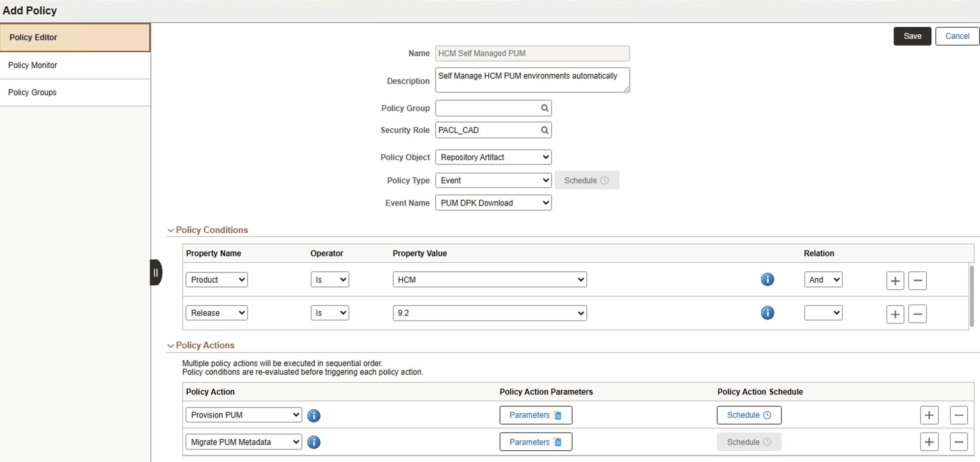Switch to Policy Monitor
The height and width of the screenshot is (462, 980).
33,65
